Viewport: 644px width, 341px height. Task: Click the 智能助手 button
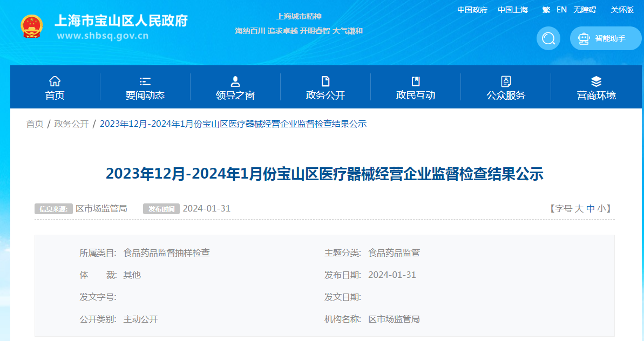point(605,38)
